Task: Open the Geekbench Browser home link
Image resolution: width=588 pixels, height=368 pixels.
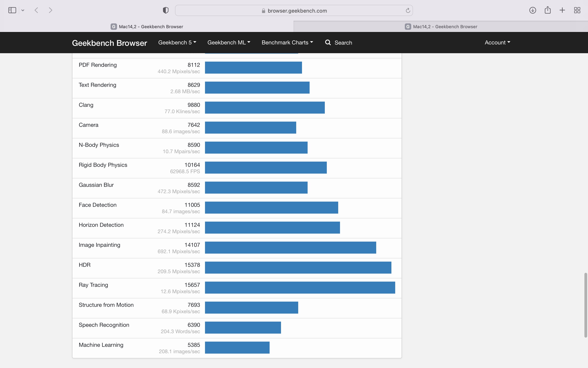Action: (110, 43)
